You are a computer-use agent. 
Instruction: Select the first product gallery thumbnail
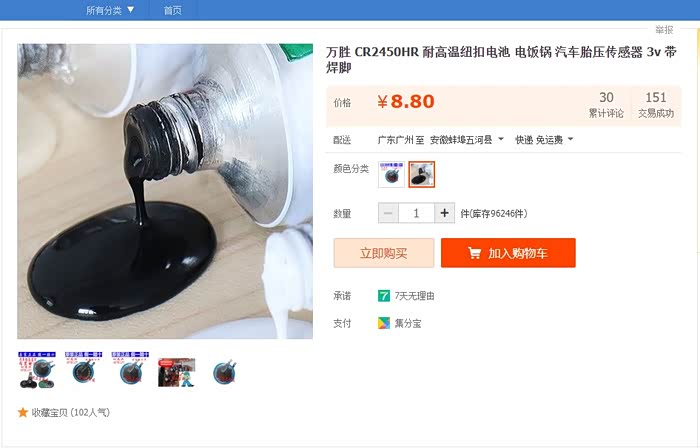click(37, 370)
